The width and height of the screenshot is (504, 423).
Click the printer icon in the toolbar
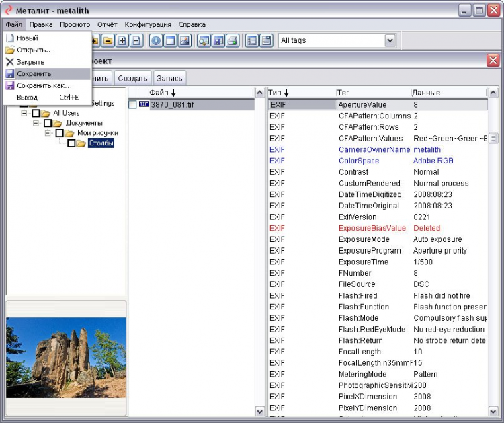[x=233, y=41]
